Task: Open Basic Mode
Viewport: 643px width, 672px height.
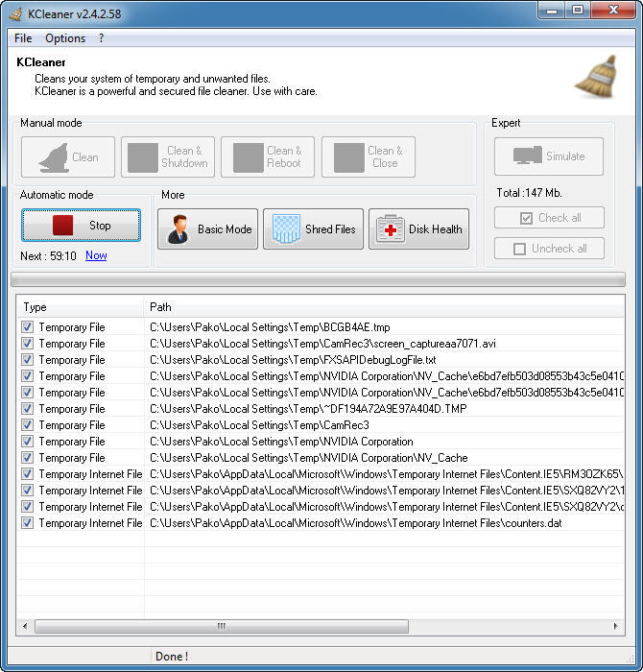Action: (207, 229)
